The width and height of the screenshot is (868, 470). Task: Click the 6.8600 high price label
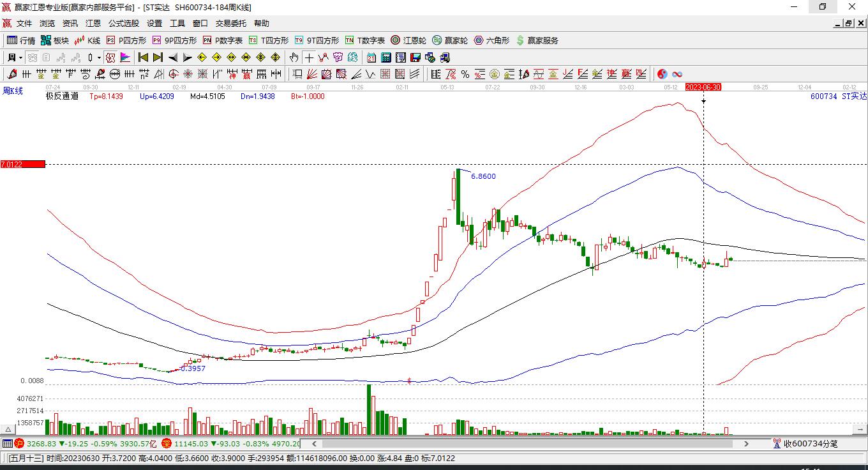[483, 176]
